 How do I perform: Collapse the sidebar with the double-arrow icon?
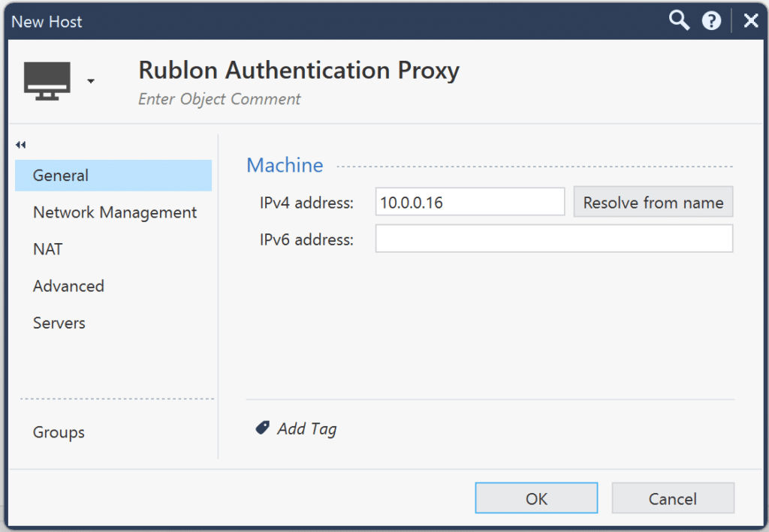(20, 145)
